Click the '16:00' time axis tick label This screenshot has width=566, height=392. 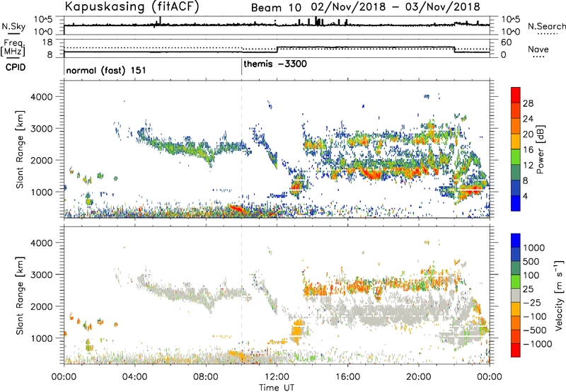pyautogui.click(x=347, y=376)
